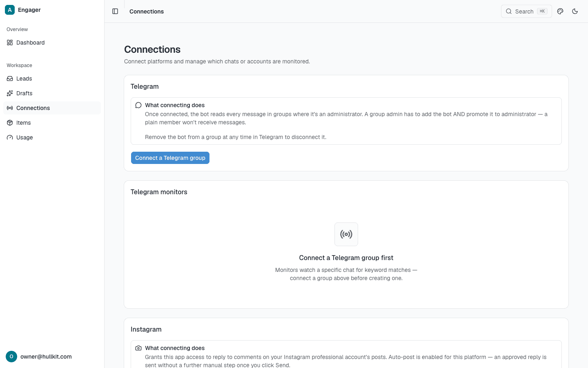Open Items in the sidebar
The height and width of the screenshot is (368, 588).
52,123
